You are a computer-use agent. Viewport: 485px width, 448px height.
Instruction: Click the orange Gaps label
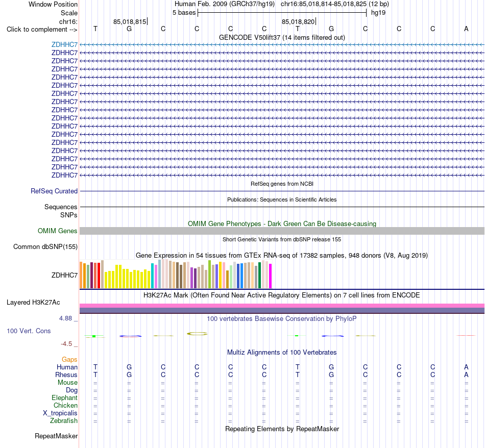pos(69,359)
